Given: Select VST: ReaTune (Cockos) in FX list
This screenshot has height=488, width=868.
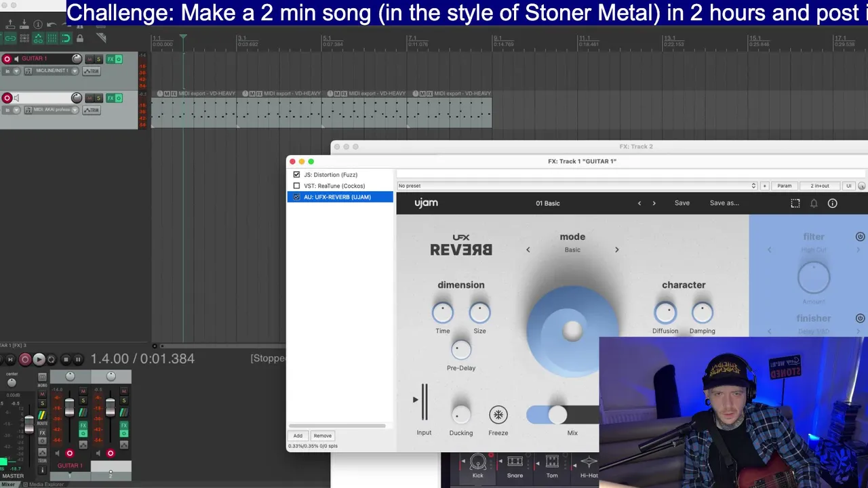Looking at the screenshot, I should (x=334, y=186).
